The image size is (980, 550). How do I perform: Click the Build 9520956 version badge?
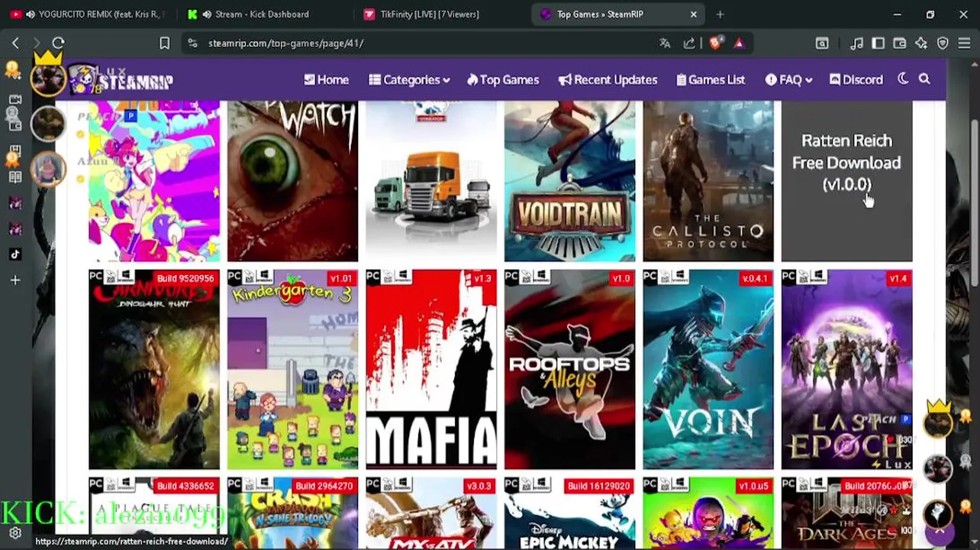coord(185,279)
